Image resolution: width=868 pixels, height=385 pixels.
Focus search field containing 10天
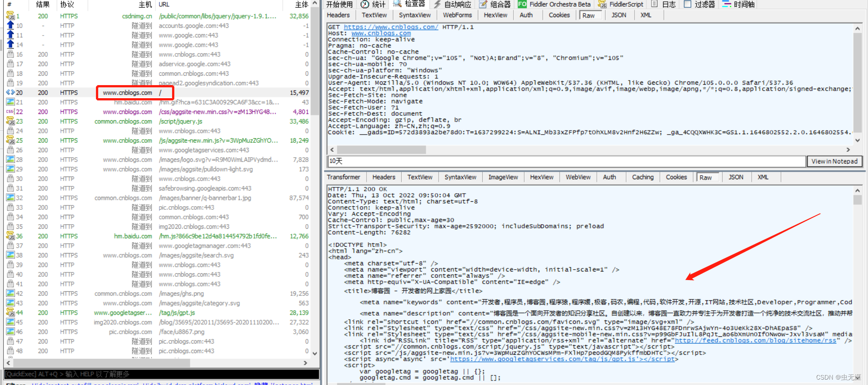click(567, 161)
